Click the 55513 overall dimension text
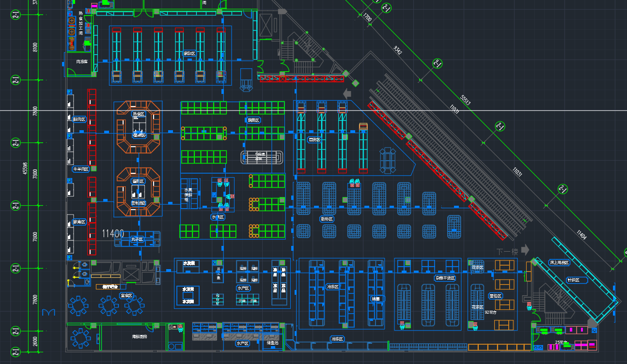The image size is (627, 364). (x=466, y=100)
